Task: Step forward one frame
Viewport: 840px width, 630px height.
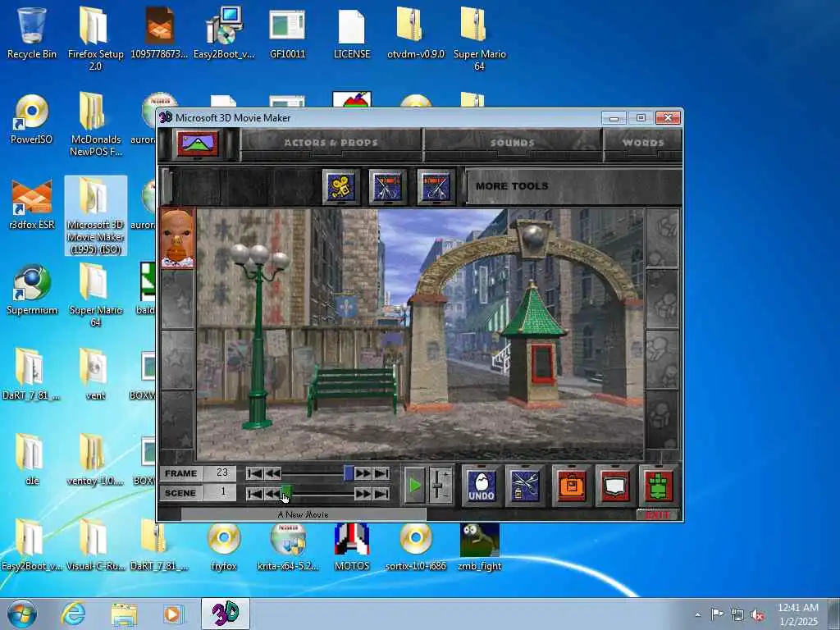Action: pyautogui.click(x=363, y=473)
